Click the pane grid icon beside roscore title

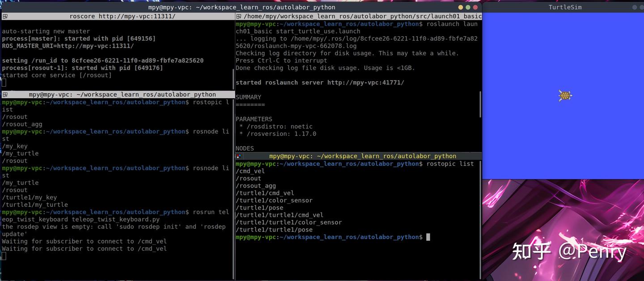click(x=4, y=16)
